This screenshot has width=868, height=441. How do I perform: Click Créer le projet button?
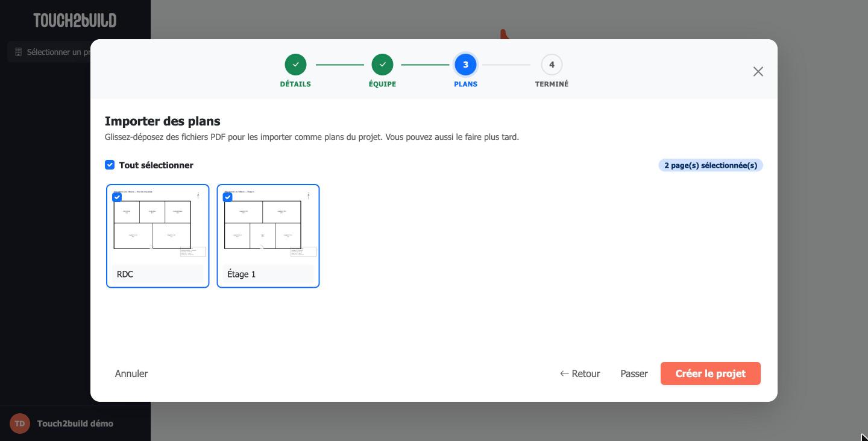pyautogui.click(x=711, y=373)
